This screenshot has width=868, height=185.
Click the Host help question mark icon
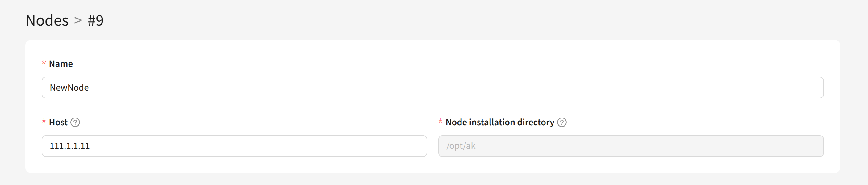click(75, 122)
